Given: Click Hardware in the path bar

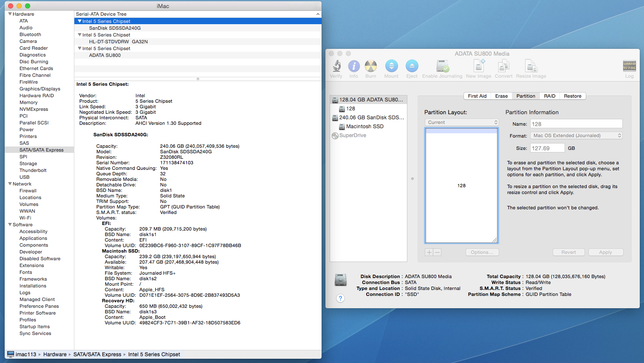Looking at the screenshot, I should pos(55,354).
